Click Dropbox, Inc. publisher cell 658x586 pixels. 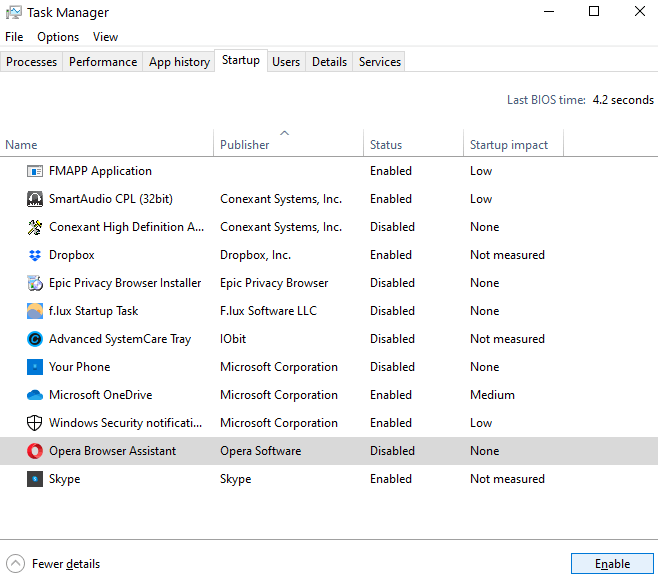point(255,255)
